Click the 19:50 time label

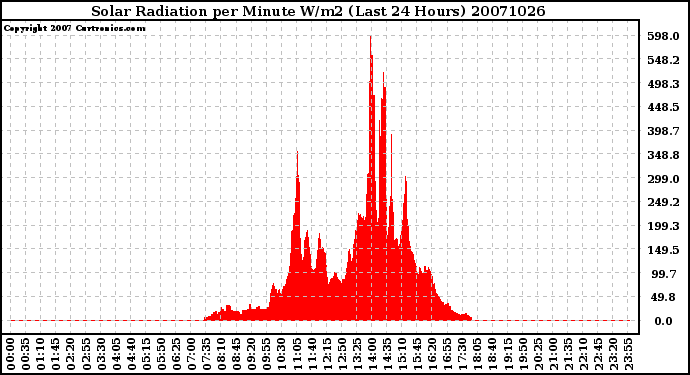(522, 354)
